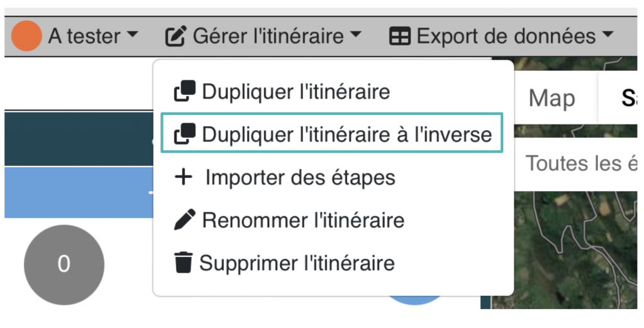
Task: Click the satellite map imagery area
Action: click(x=575, y=249)
